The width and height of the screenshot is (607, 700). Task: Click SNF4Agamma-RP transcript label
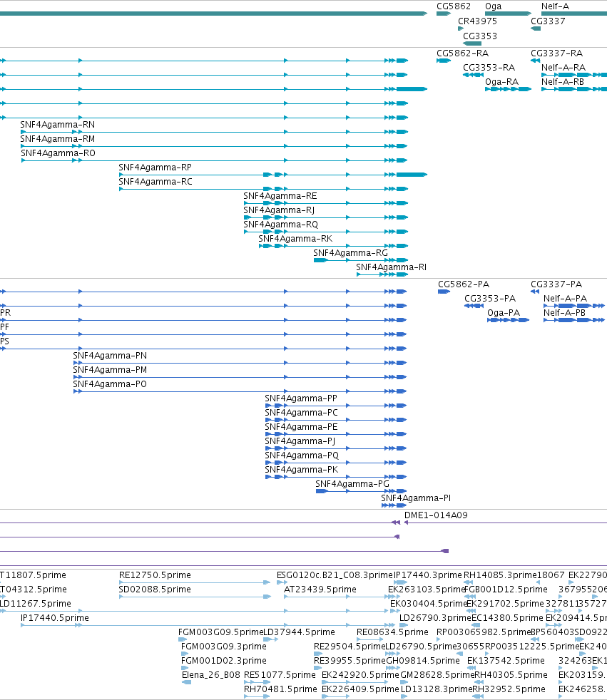tap(155, 168)
